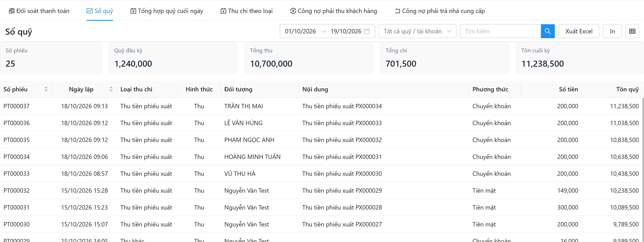The width and height of the screenshot is (644, 242).
Task: Click the blue search magnifier button
Action: pos(547,31)
